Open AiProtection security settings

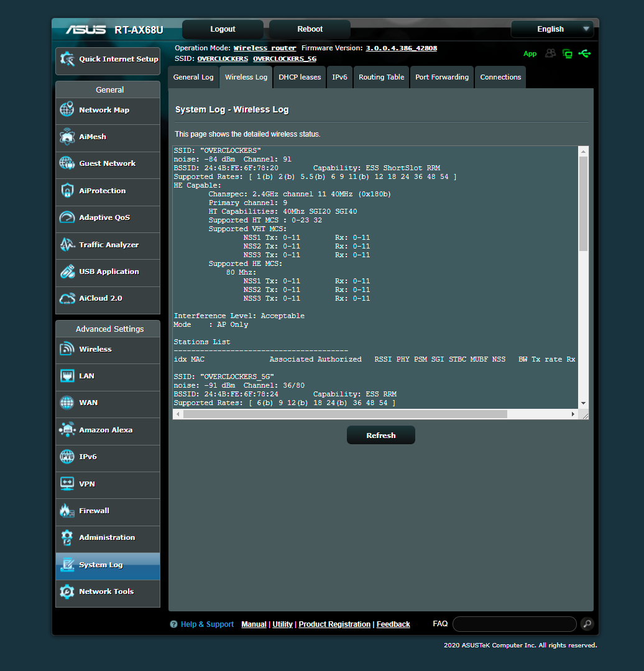(x=103, y=192)
